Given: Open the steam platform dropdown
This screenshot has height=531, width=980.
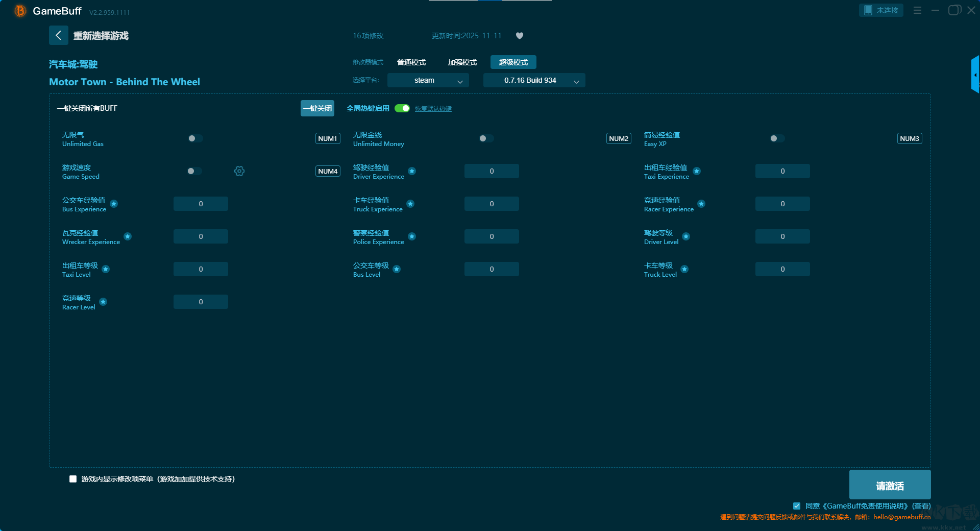Looking at the screenshot, I should (428, 80).
